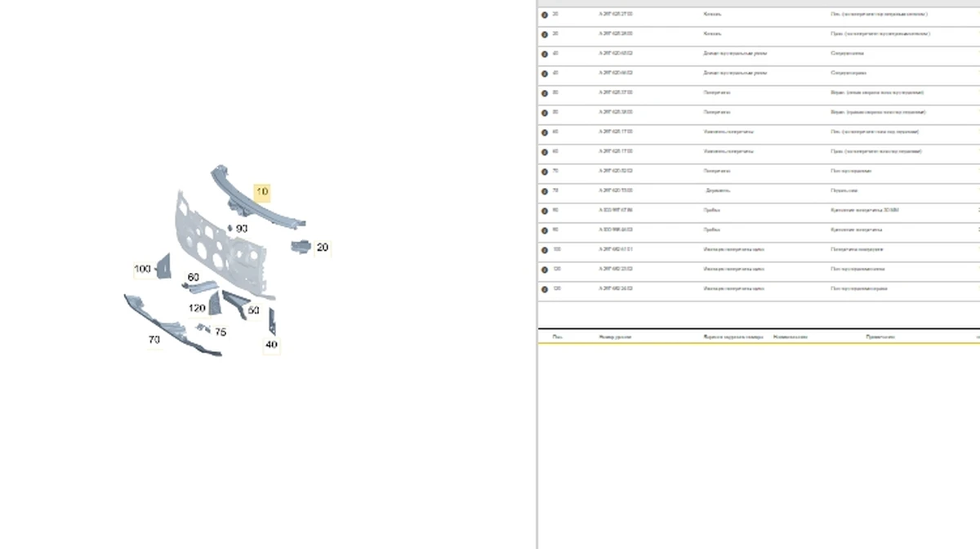
Task: Click callout number 93 on the diagram
Action: [241, 229]
